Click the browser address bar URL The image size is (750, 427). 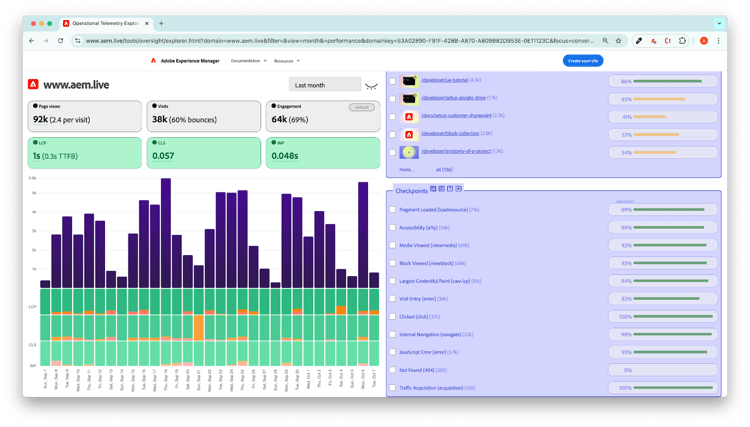pos(330,41)
